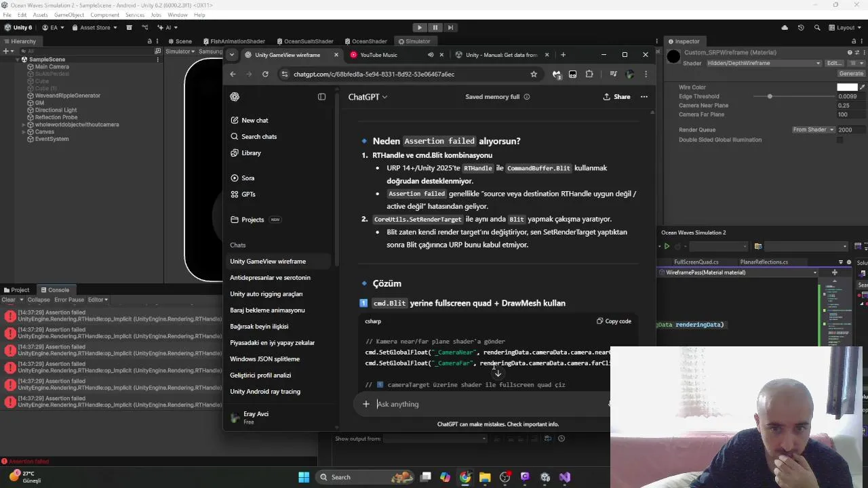Pick Wire Color with eyedropper

click(862, 87)
